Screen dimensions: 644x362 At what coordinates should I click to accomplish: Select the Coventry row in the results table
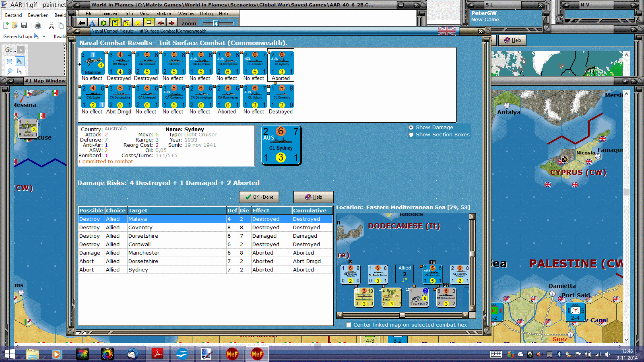[205, 228]
